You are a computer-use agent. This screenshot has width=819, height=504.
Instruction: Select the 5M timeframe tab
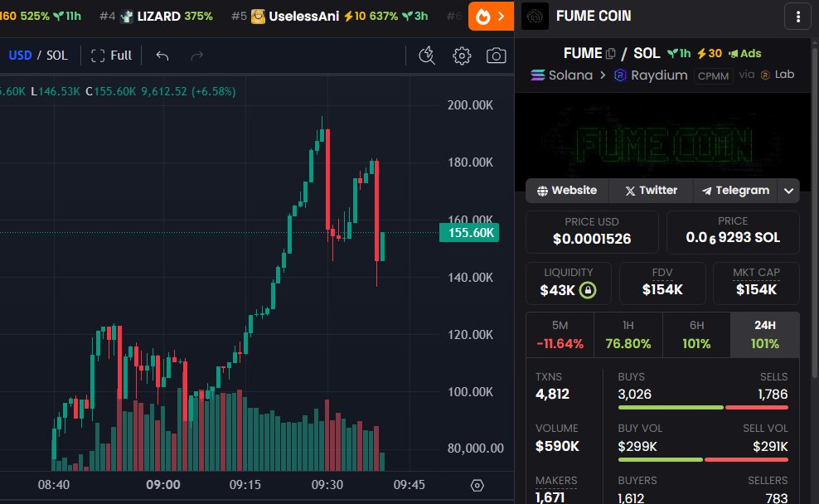point(560,335)
